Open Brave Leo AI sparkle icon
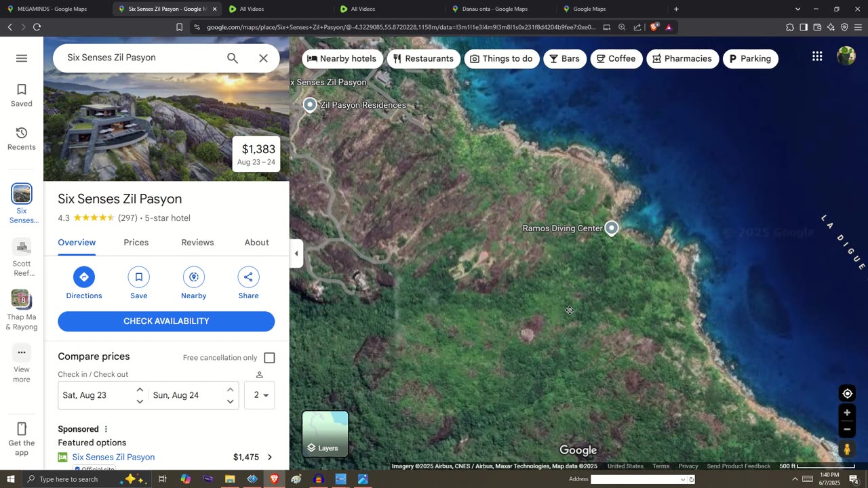 [x=831, y=27]
